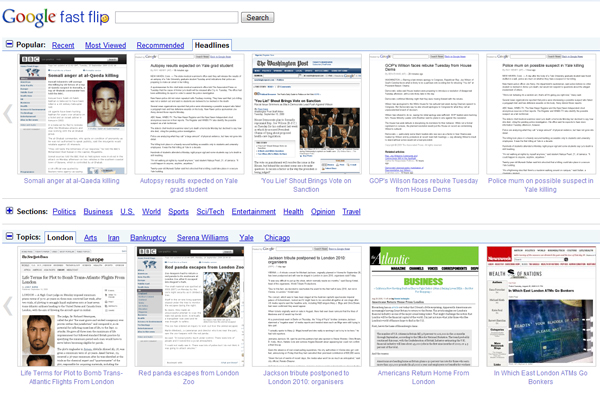This screenshot has width=600, height=396.
Task: Switch to the Chicago topic
Action: [277, 238]
